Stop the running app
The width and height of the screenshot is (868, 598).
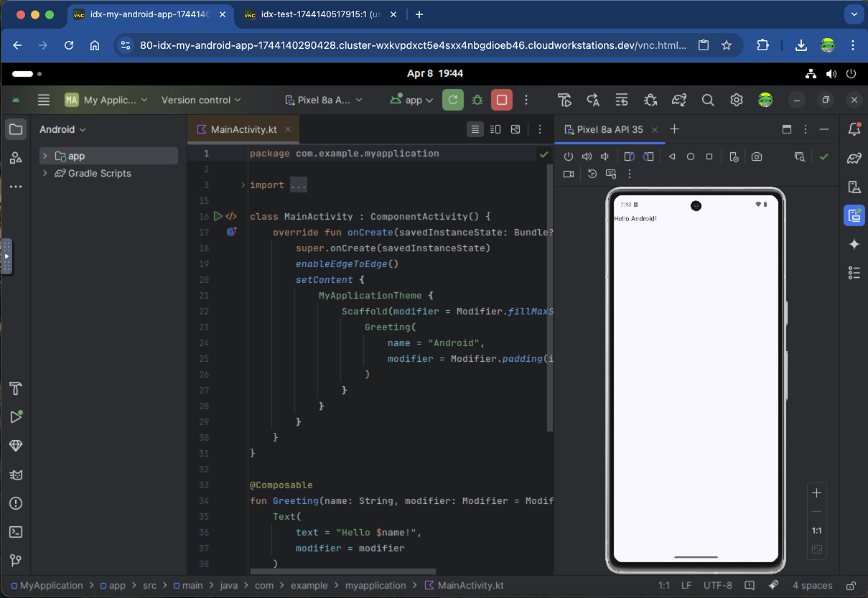502,100
